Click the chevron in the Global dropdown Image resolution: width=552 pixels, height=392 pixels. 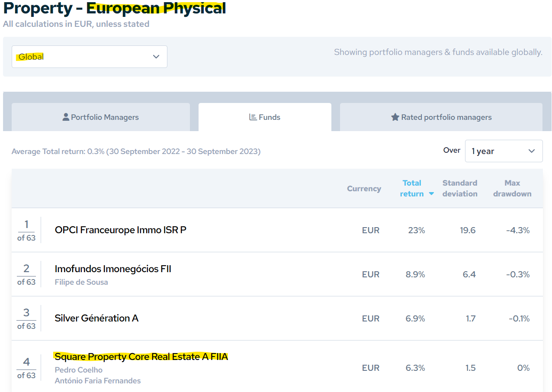click(156, 57)
